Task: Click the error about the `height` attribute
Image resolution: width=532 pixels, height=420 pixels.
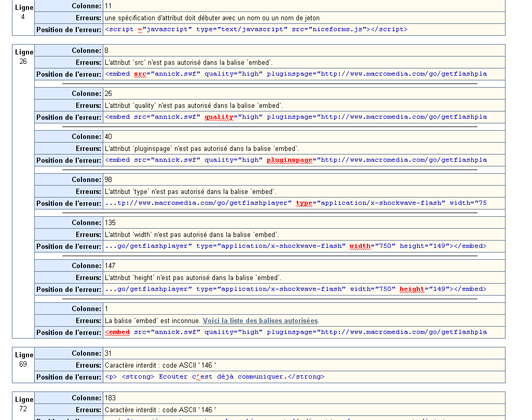Action: click(x=193, y=278)
